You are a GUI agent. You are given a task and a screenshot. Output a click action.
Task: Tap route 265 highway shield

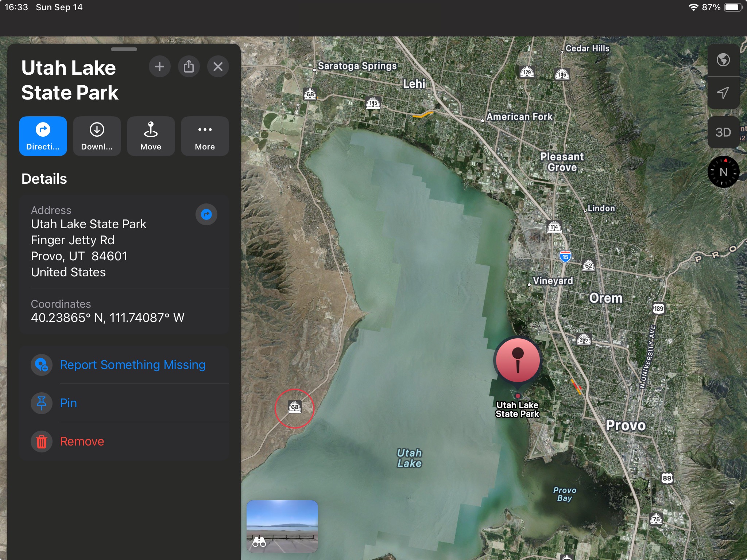point(584,339)
